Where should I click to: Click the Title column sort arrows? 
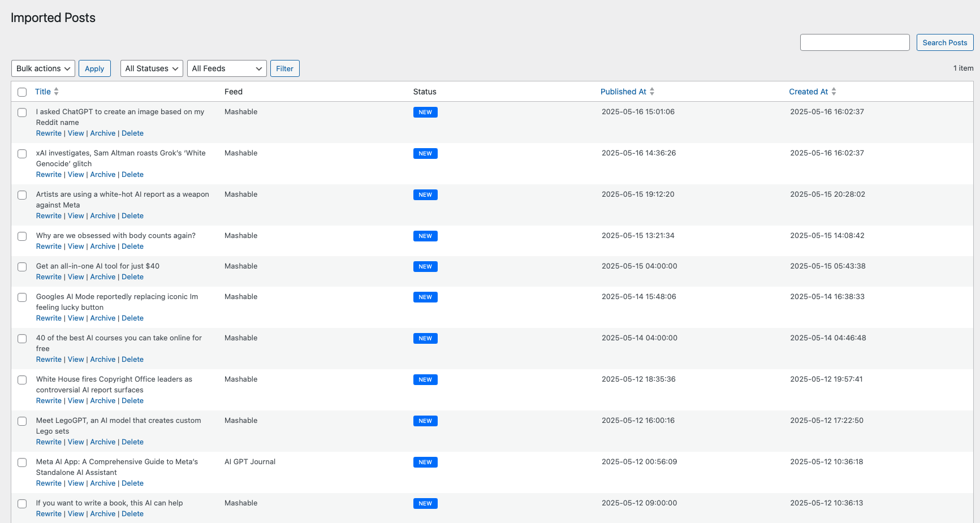56,92
